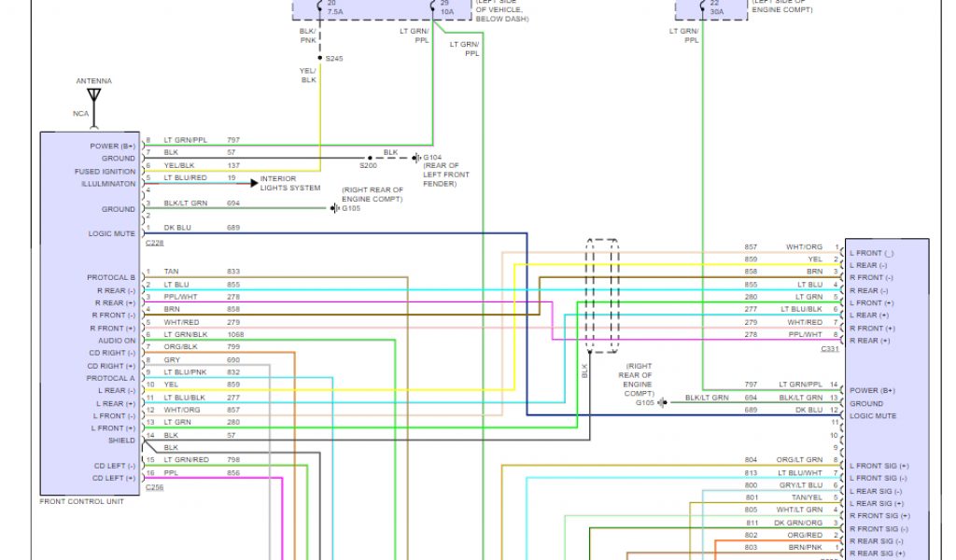Select the S200 splice point
Image resolution: width=956 pixels, height=560 pixels.
(x=370, y=158)
